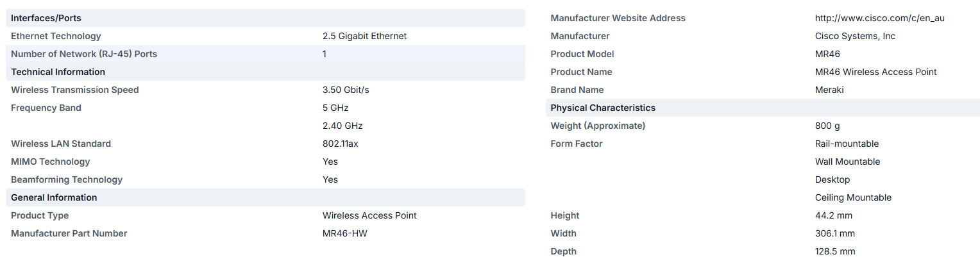Click the Technical Information section header

(58, 72)
